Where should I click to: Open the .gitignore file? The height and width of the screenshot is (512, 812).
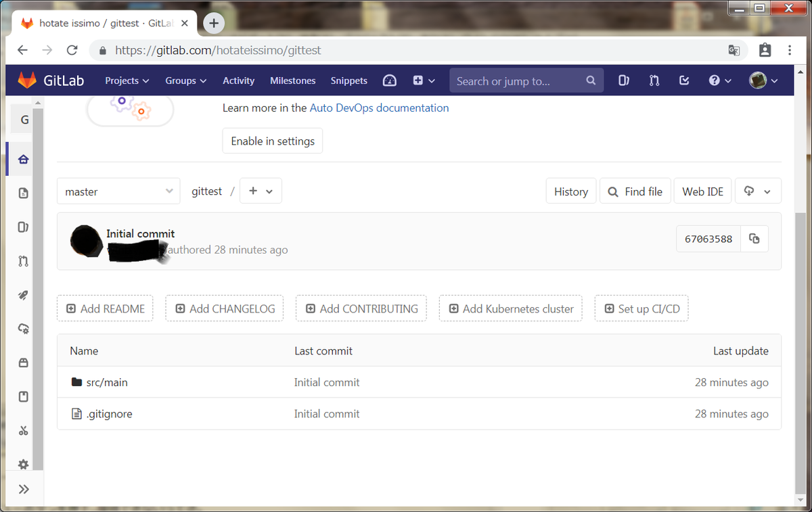(x=109, y=414)
